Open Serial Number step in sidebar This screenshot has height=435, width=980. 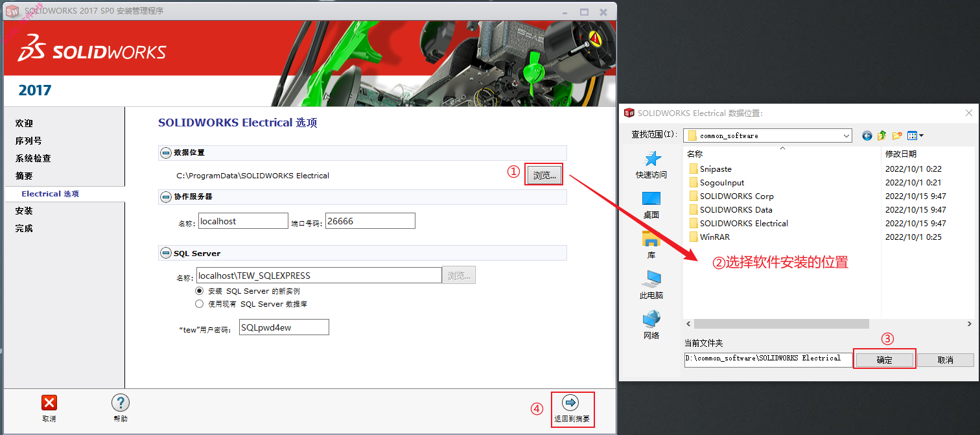click(29, 141)
